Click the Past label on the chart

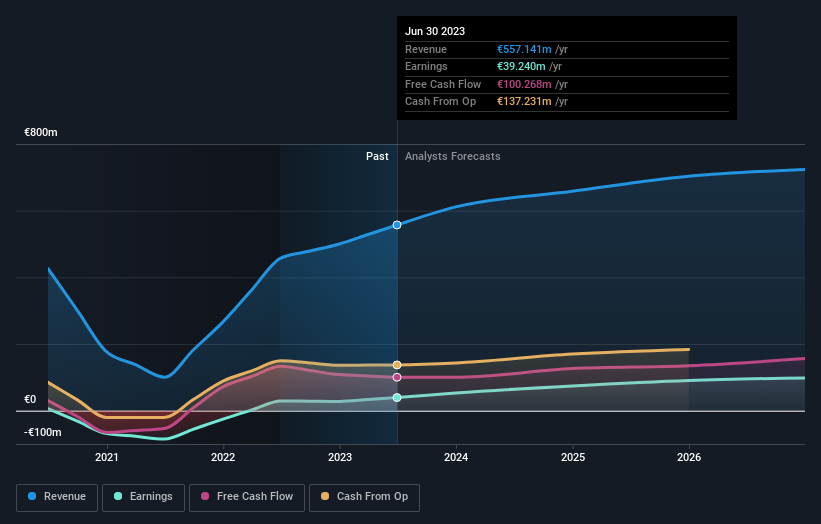377,156
